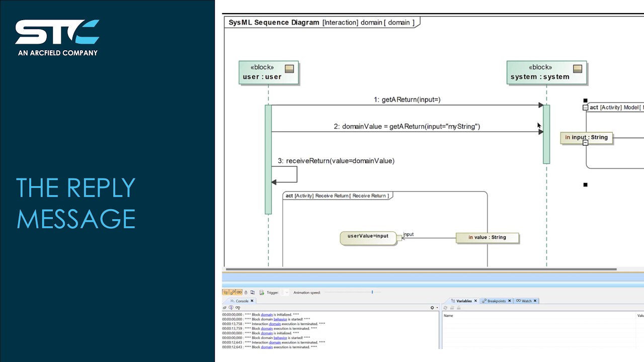Switch to the Console tab
Viewport: 644px width, 362px height.
[242, 301]
